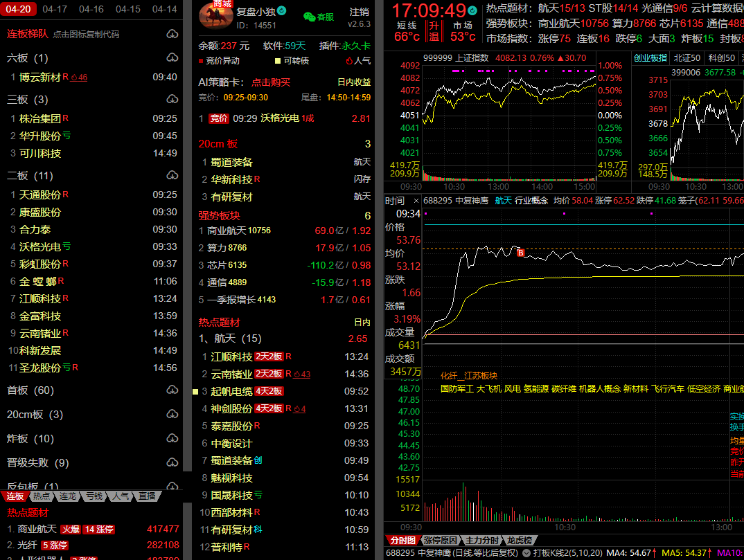Expand the 20cm板 (3) group

(35, 415)
